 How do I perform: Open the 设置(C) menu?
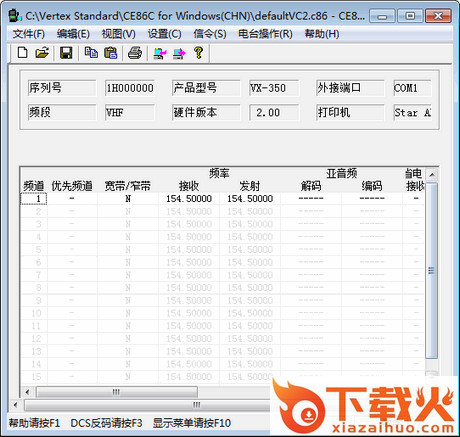click(165, 34)
